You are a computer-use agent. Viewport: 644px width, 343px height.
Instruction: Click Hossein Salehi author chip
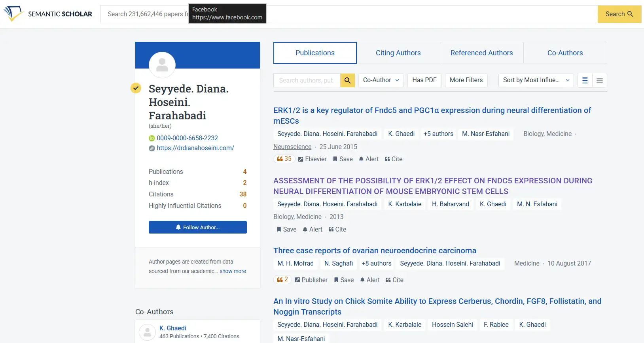[452, 325]
